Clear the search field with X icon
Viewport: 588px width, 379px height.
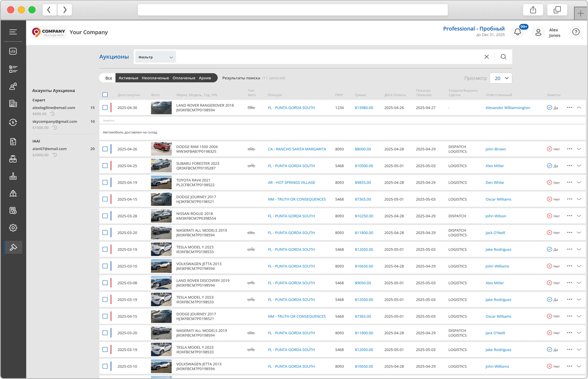[x=487, y=57]
